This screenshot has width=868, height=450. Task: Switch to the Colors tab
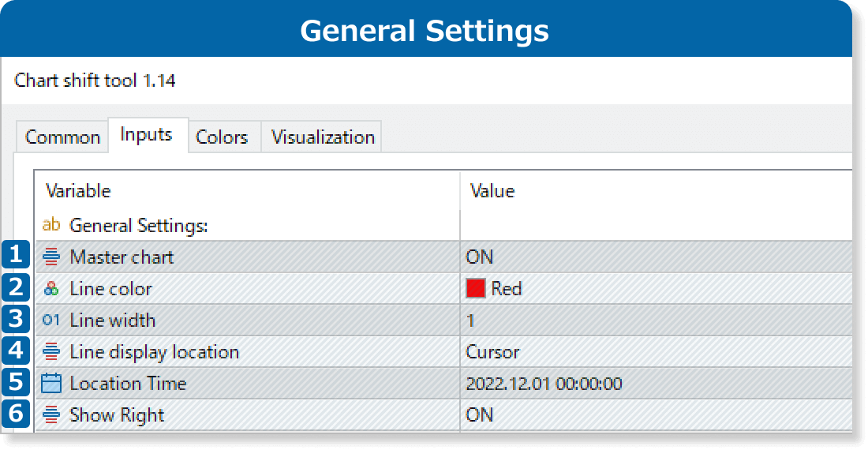pos(224,137)
